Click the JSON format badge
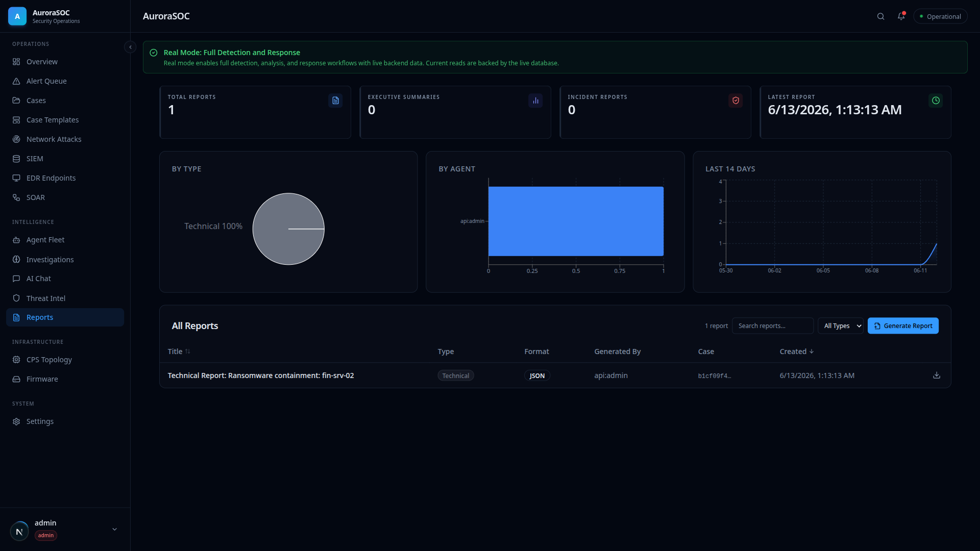Screen dimensions: 980x551 [537, 375]
